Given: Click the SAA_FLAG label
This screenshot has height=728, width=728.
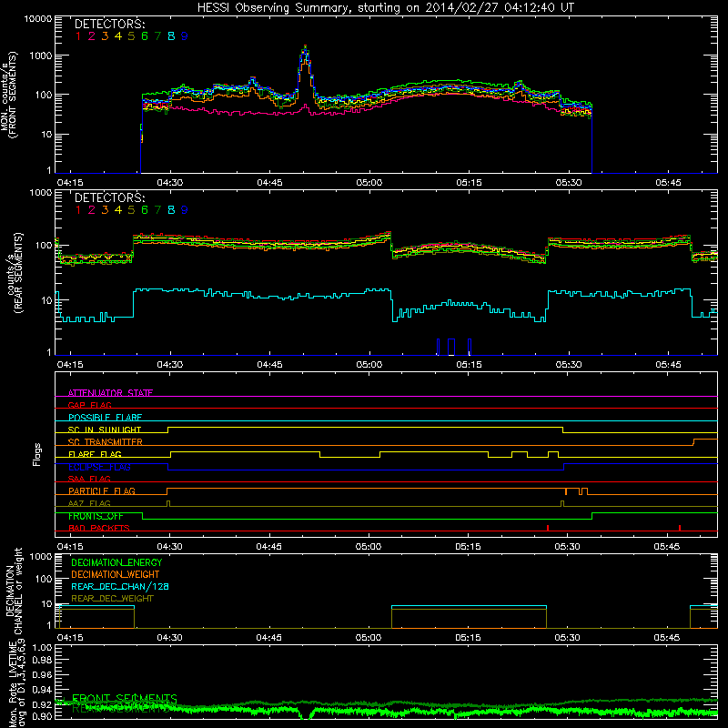Looking at the screenshot, I should click(x=89, y=480).
